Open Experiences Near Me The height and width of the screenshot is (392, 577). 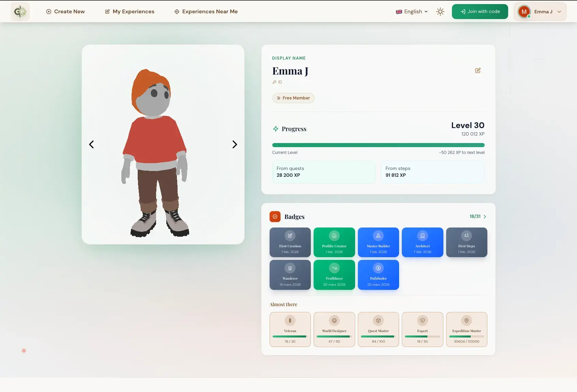(206, 12)
